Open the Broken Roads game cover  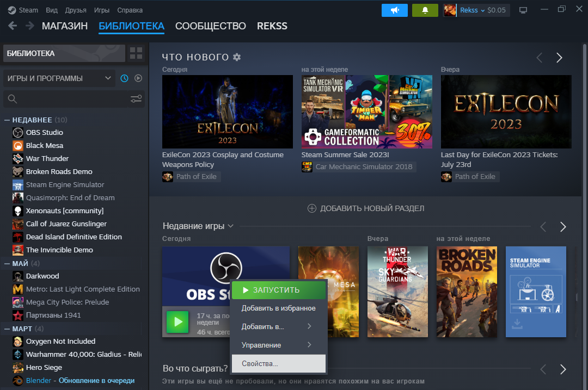click(x=467, y=292)
